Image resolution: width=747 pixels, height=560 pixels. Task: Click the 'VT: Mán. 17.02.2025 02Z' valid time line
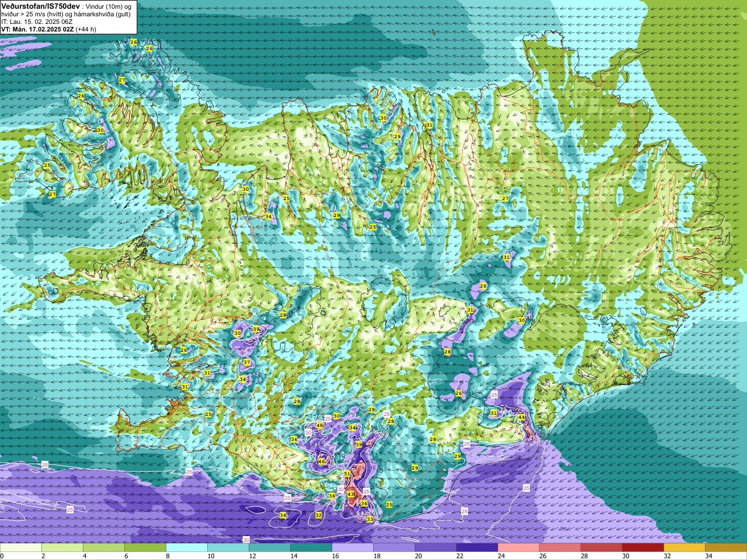[37, 29]
